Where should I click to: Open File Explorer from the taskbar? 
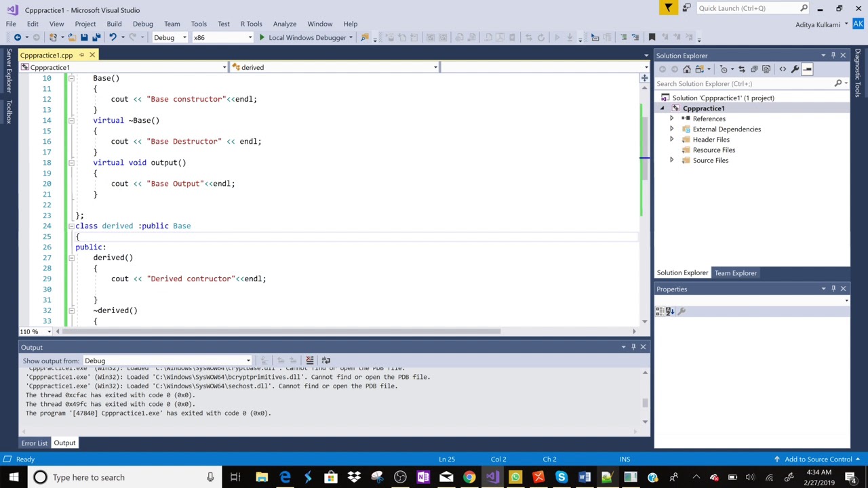tap(262, 477)
